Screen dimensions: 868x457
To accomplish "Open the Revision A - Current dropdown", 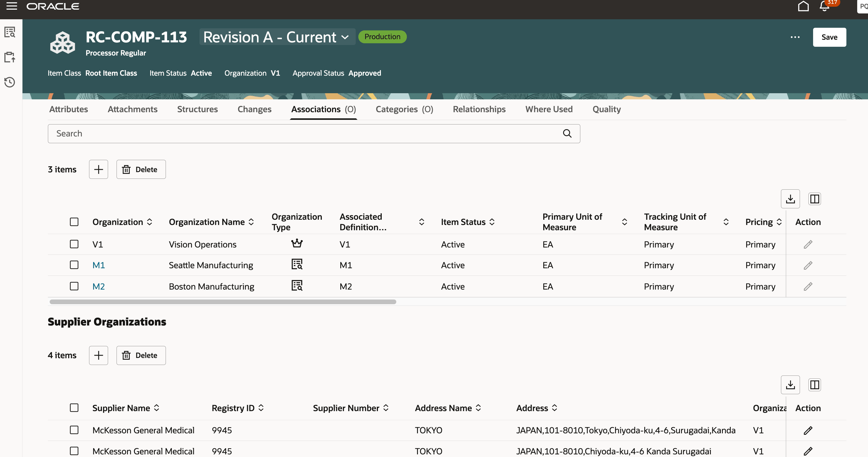I will (276, 37).
